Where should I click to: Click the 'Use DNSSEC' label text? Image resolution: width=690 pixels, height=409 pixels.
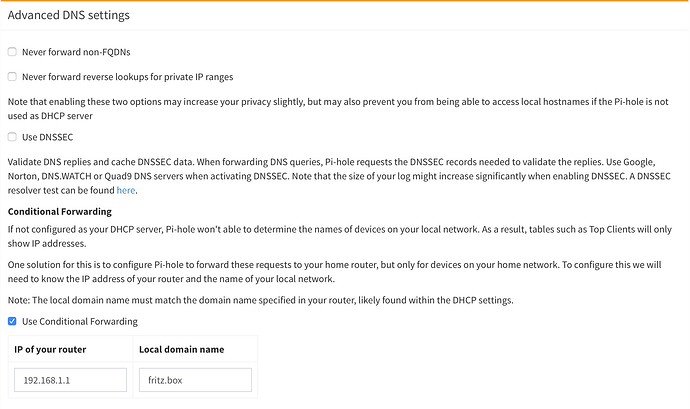47,136
